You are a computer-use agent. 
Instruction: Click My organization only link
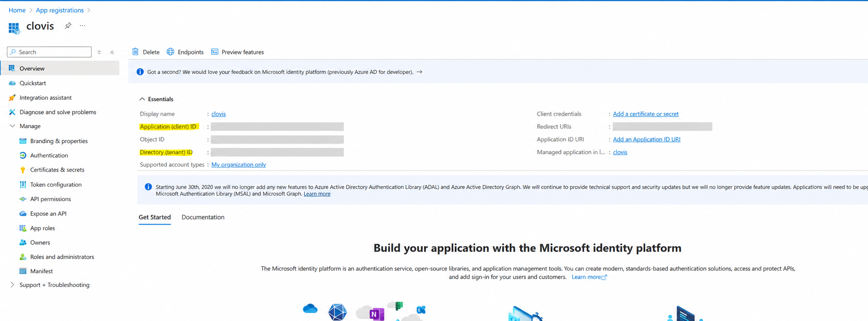(239, 165)
